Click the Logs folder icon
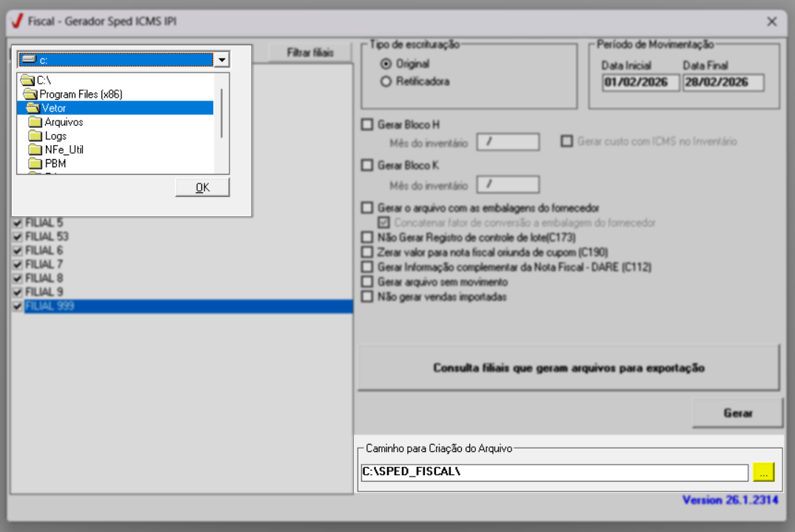This screenshot has height=532, width=795. (x=35, y=136)
